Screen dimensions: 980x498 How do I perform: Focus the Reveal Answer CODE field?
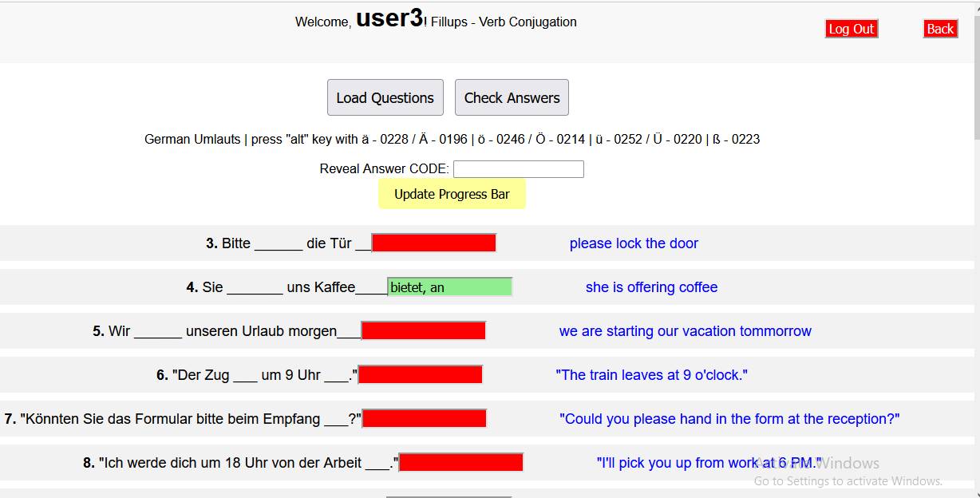pyautogui.click(x=518, y=169)
